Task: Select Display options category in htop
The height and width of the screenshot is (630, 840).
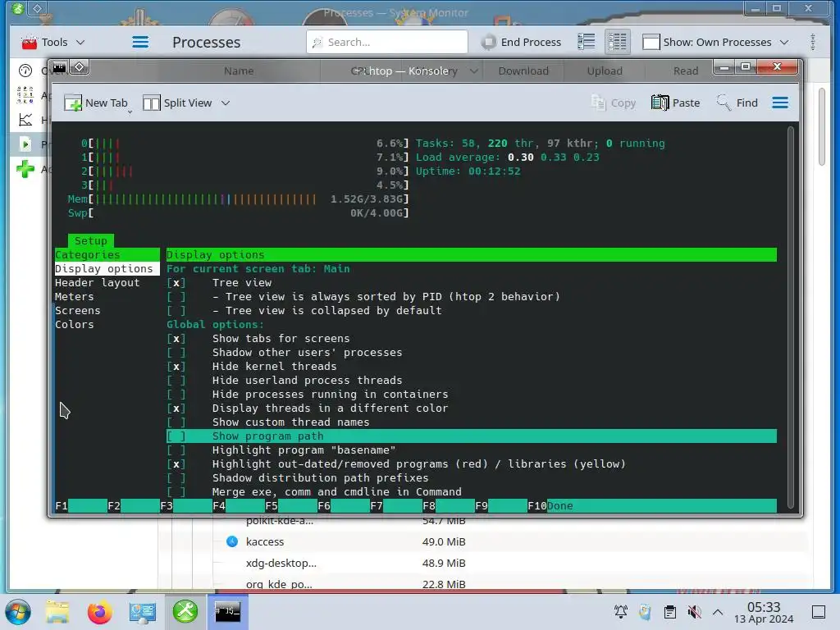Action: (107, 269)
